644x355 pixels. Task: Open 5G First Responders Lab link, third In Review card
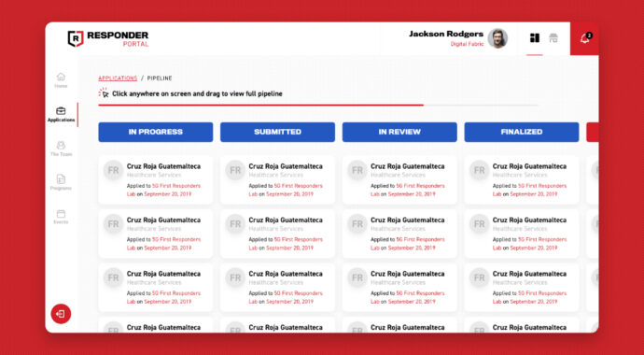tap(408, 297)
